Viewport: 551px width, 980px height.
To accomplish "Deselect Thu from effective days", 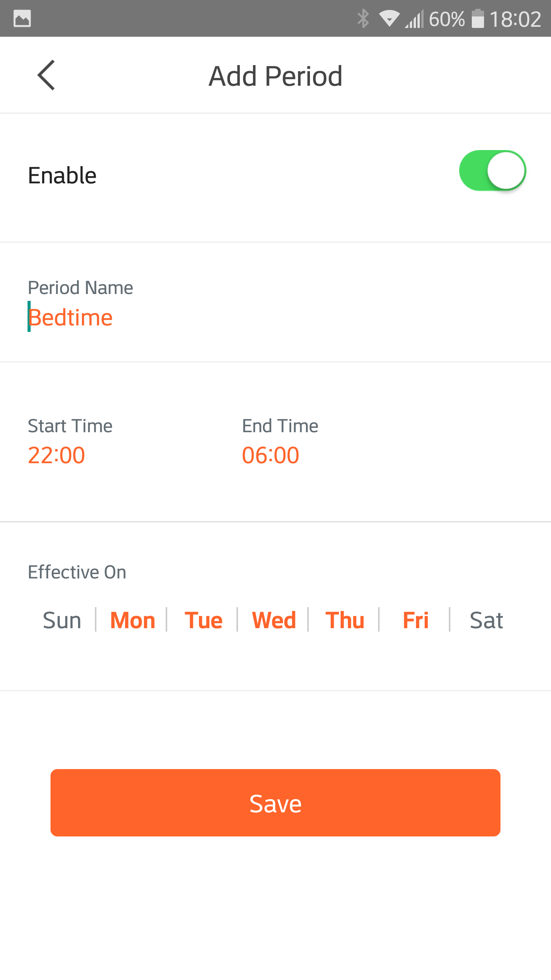I will [x=345, y=620].
